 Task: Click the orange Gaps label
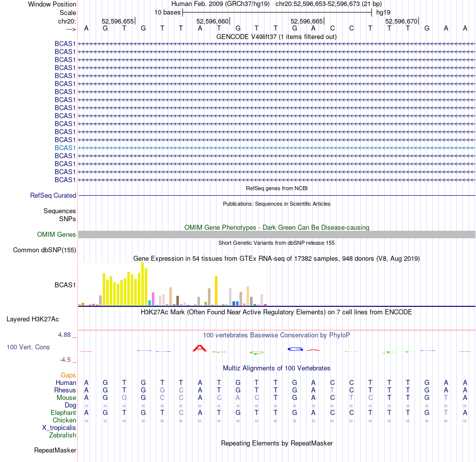[68, 375]
